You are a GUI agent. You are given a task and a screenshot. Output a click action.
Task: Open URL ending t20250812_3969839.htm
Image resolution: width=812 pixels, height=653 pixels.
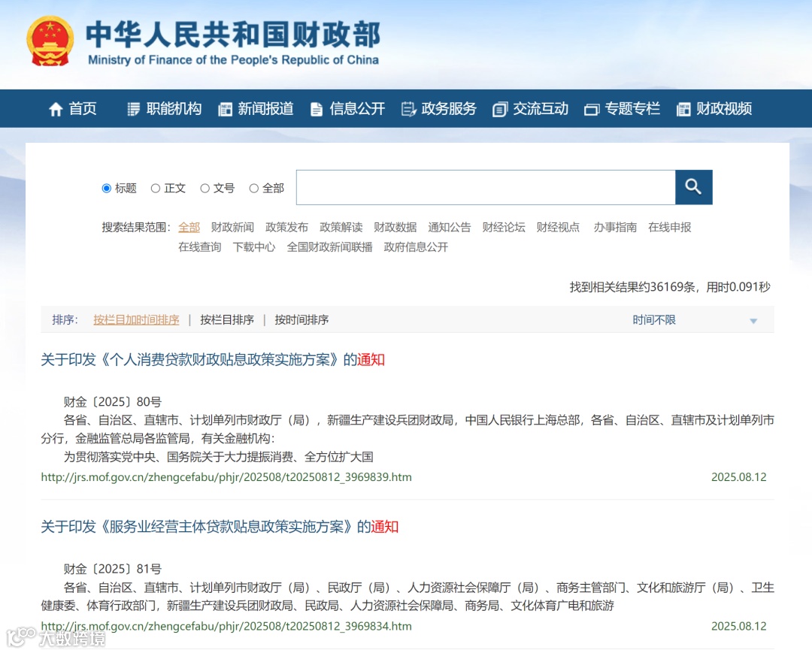click(x=226, y=477)
